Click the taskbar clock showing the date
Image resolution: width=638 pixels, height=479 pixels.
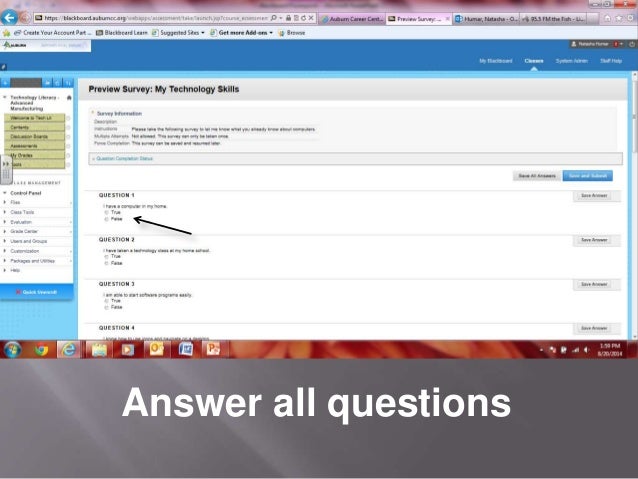coord(610,350)
